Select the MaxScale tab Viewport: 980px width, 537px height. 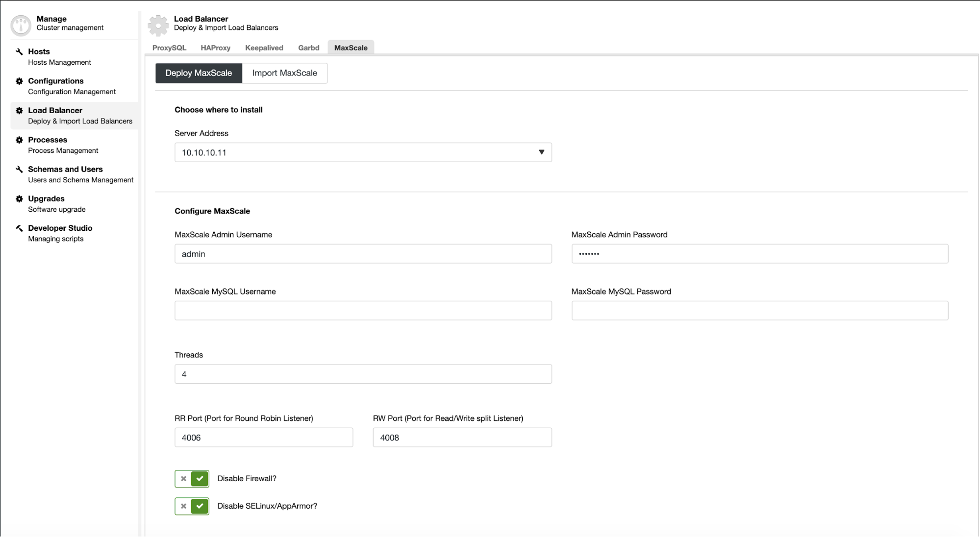pyautogui.click(x=351, y=48)
